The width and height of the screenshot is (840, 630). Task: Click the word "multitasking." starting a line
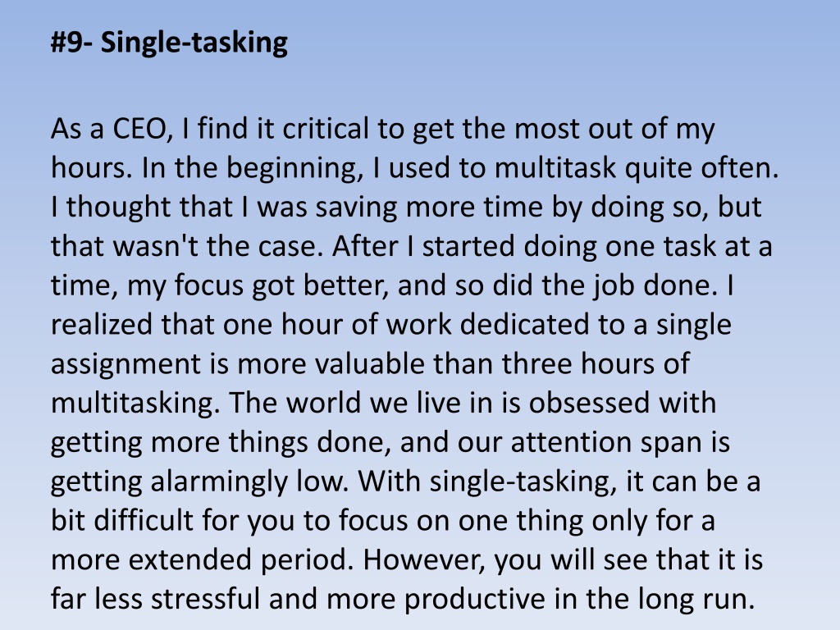point(135,403)
